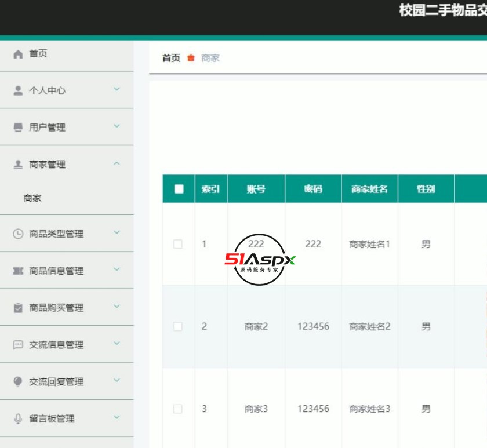Click the checkbox on the 商家3 row
Image resolution: width=487 pixels, height=448 pixels.
click(x=178, y=408)
